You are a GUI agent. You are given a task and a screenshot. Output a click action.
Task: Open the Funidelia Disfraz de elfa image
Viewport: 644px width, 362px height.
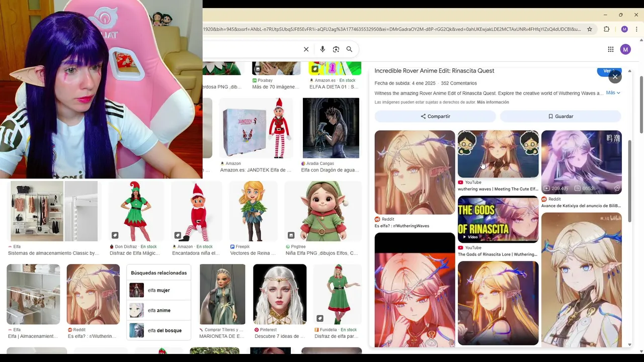pos(338,294)
